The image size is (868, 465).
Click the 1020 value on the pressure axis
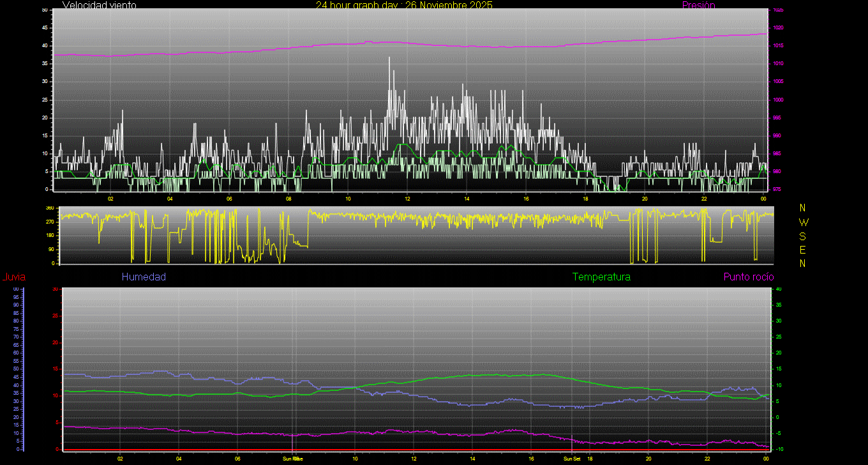coord(778,28)
